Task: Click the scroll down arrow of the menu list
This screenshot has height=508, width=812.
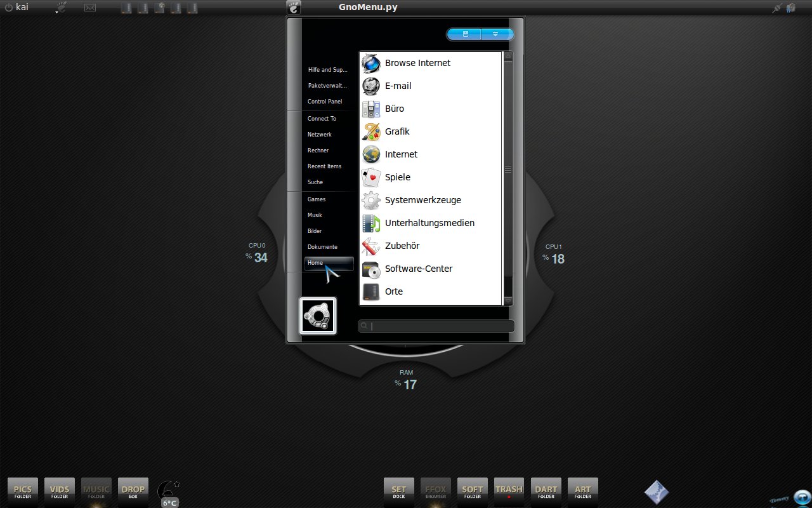Action: [x=508, y=301]
